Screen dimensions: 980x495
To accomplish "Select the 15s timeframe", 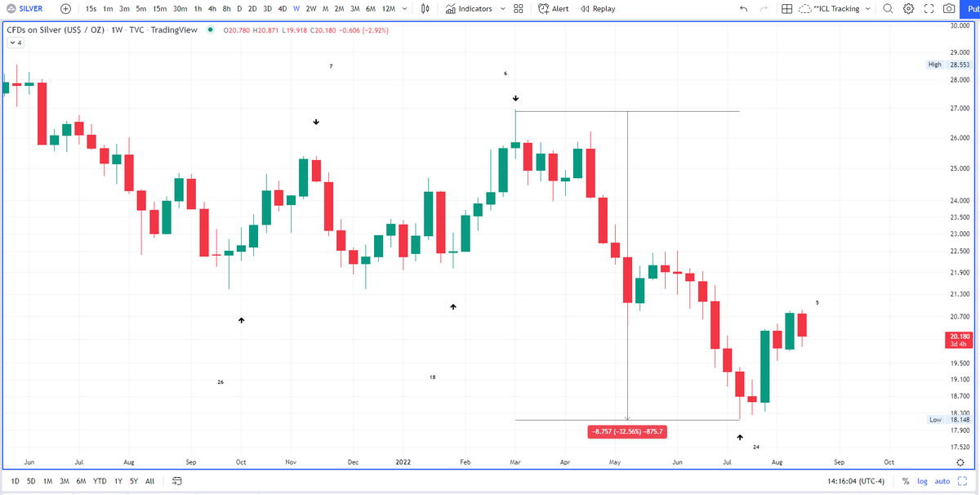I will point(91,8).
